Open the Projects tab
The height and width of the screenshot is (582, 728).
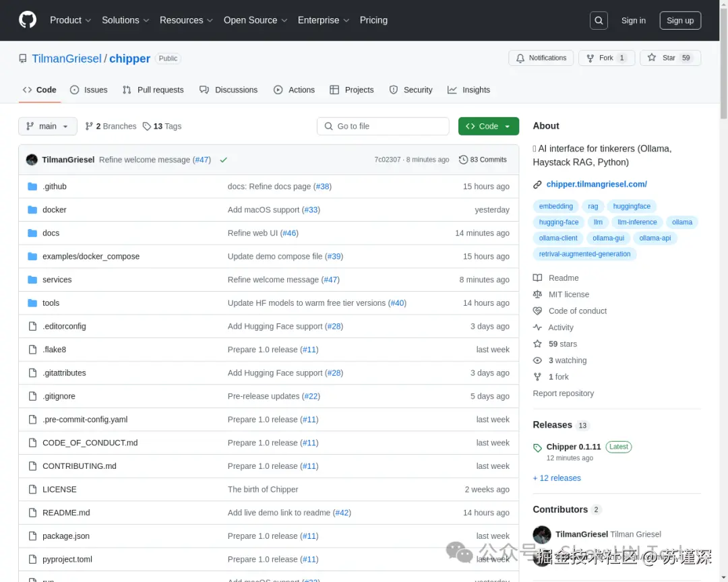click(x=351, y=90)
